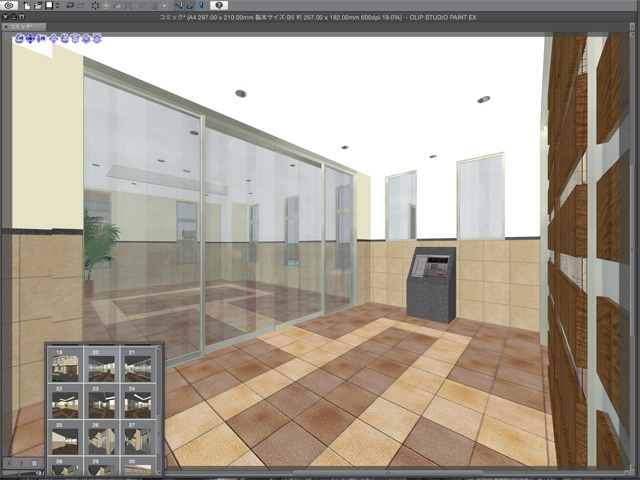Toggle the Snap to Ruler icon
This screenshot has height=480, width=640.
179,5
